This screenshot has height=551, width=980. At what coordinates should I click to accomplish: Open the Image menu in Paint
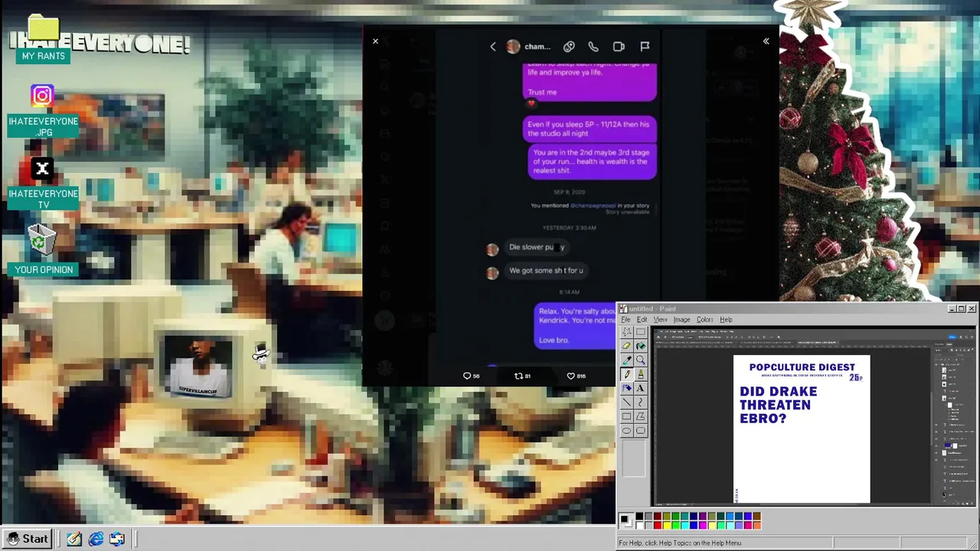681,319
